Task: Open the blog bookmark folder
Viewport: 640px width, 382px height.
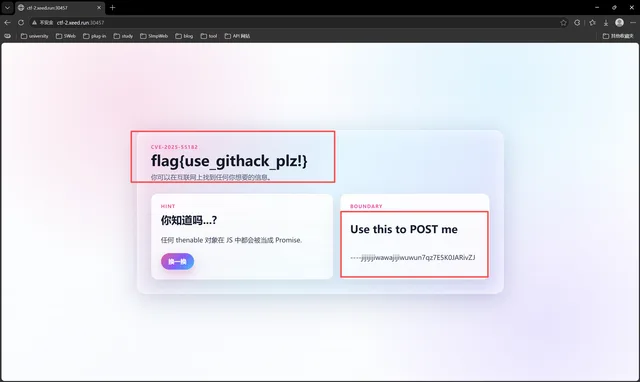Action: tap(184, 36)
